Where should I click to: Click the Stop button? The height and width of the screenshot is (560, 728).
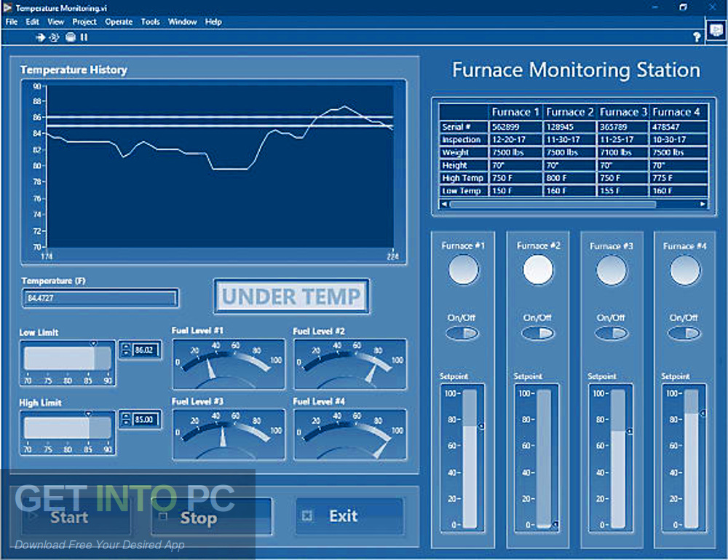coord(211,517)
